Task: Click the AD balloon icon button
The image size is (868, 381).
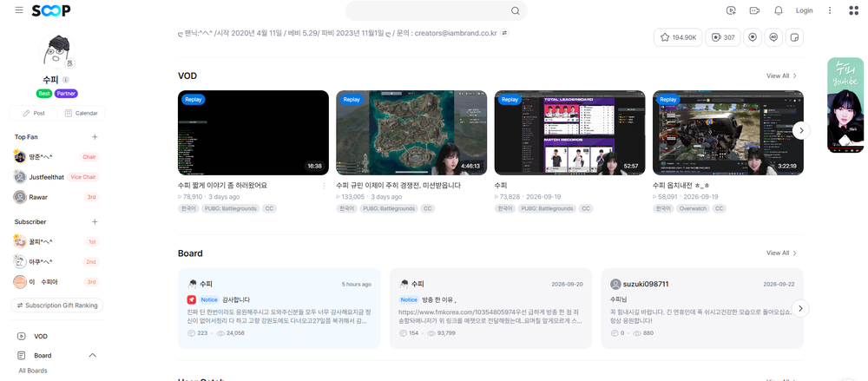Action: point(773,37)
